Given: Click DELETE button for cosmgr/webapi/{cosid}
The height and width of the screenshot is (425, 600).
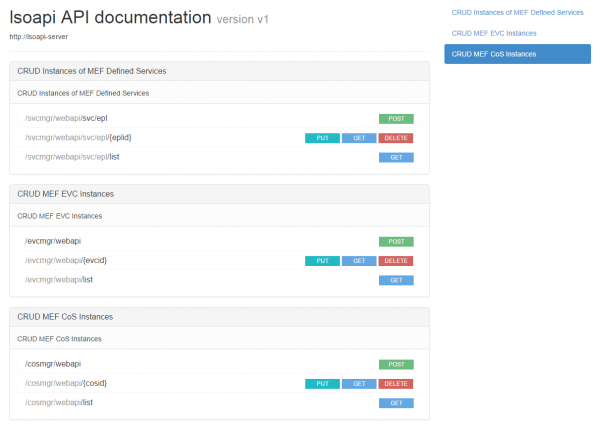Looking at the screenshot, I should pyautogui.click(x=396, y=384).
